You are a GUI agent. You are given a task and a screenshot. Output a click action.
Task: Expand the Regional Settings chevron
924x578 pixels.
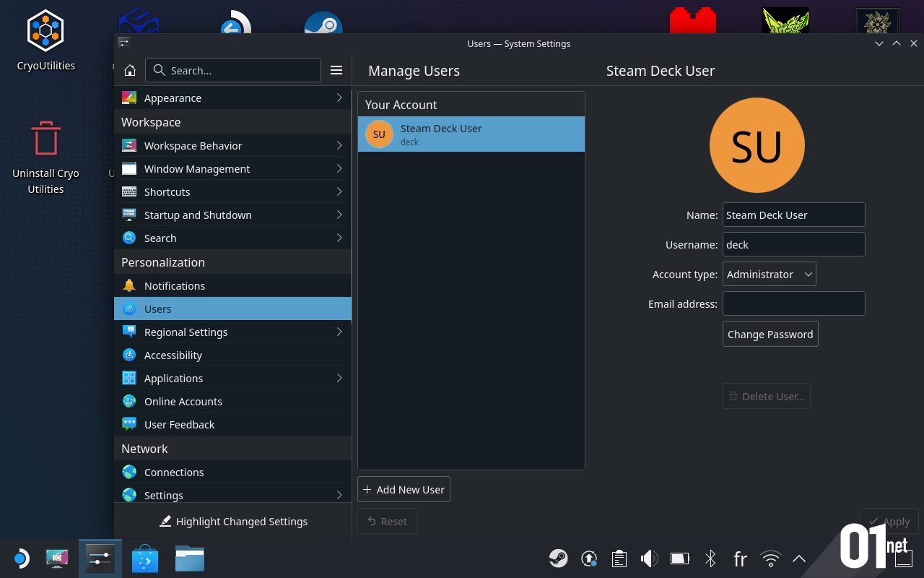pyautogui.click(x=339, y=332)
